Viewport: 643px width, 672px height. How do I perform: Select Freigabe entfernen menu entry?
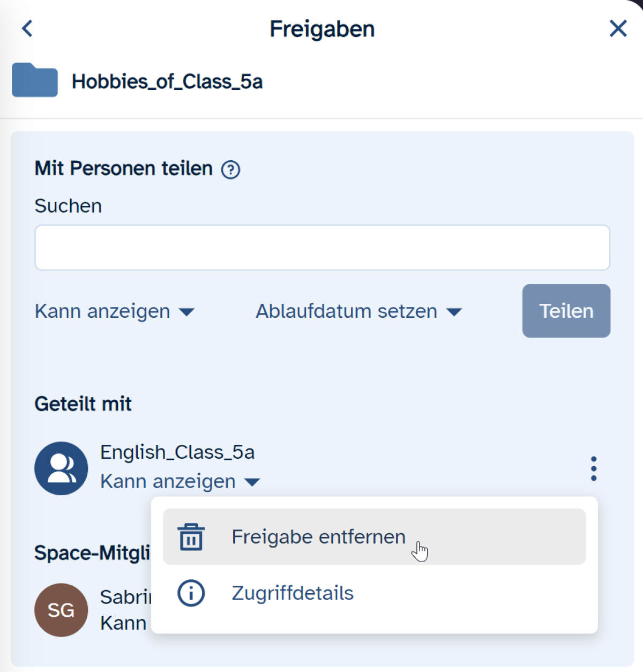coord(318,536)
